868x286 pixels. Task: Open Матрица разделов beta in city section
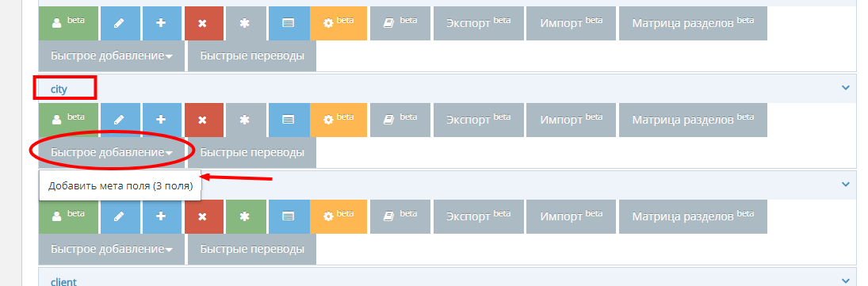pyautogui.click(x=693, y=120)
